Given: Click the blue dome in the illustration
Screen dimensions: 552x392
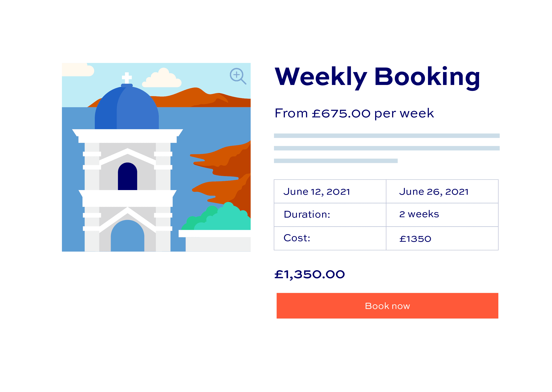Looking at the screenshot, I should [x=127, y=109].
